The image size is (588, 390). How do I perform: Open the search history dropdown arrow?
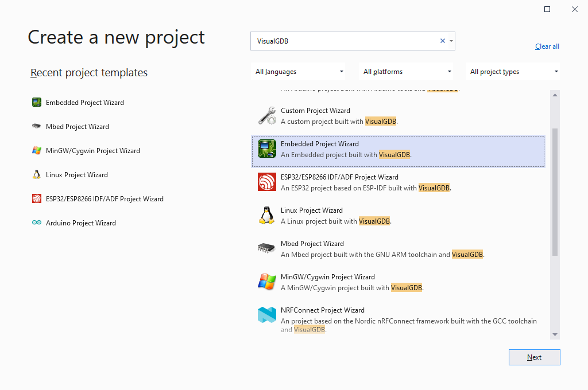click(451, 41)
